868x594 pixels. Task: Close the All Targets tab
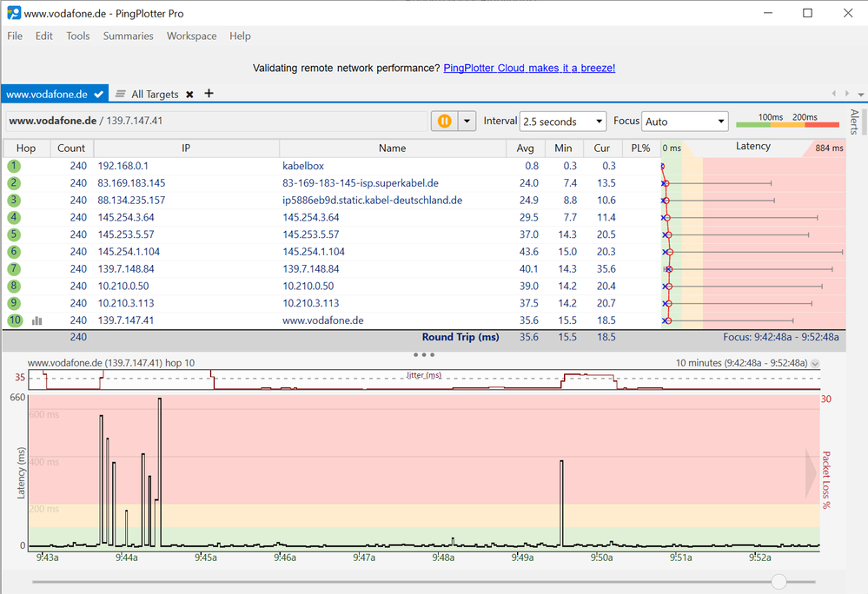pyautogui.click(x=189, y=94)
